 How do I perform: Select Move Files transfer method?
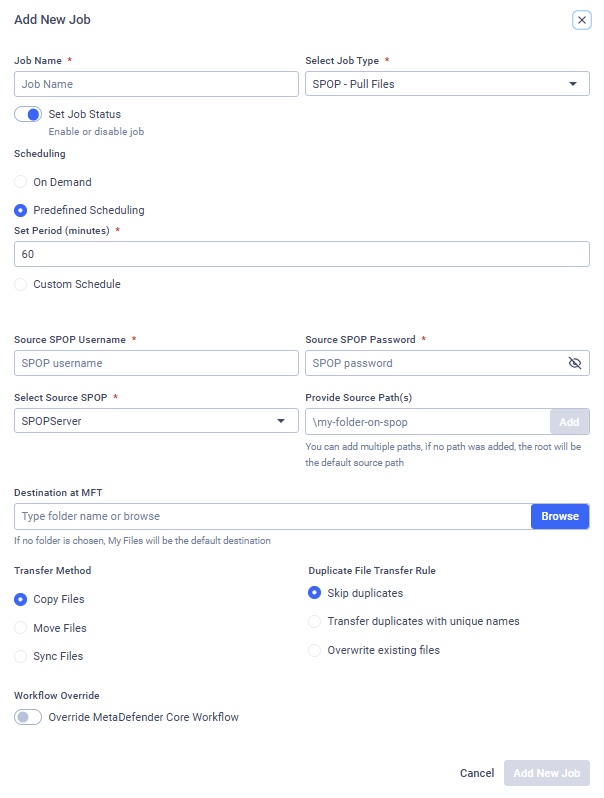21,628
